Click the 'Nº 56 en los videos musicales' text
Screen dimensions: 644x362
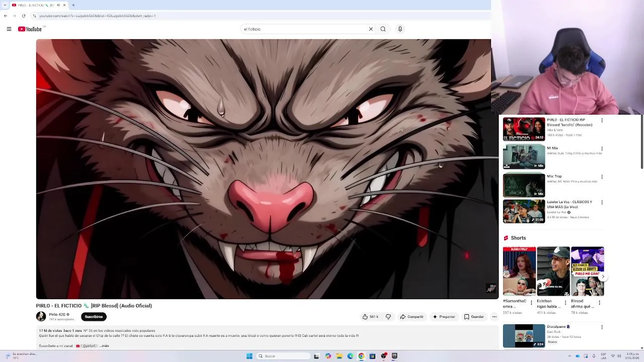[120, 331]
